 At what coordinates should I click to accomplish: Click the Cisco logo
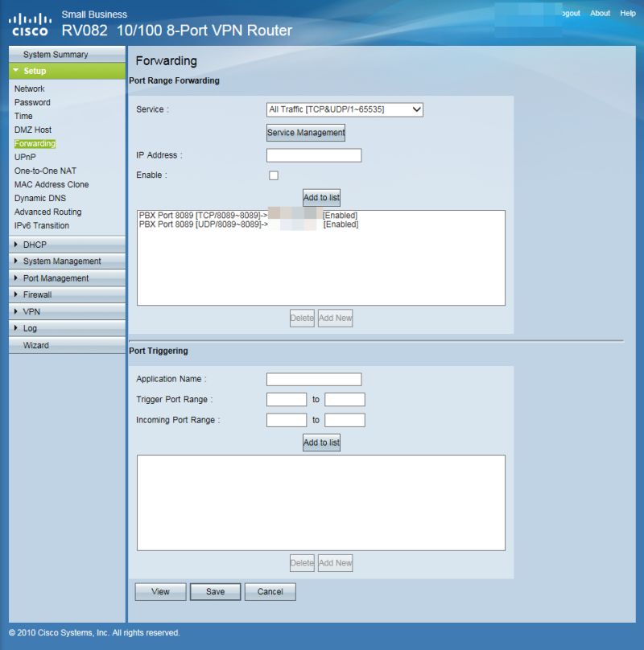click(30, 25)
